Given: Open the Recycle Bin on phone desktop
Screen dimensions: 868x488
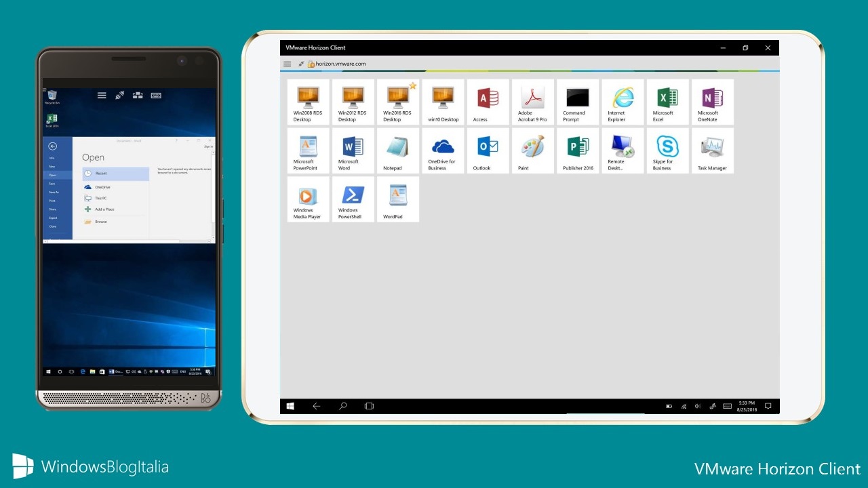Looking at the screenshot, I should point(52,97).
